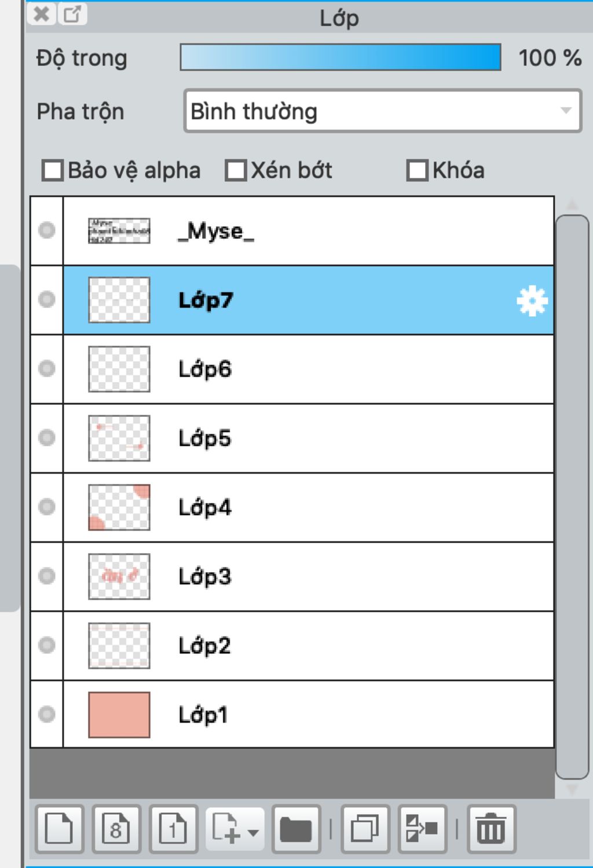Tick the Xén bớt checkbox

(236, 171)
